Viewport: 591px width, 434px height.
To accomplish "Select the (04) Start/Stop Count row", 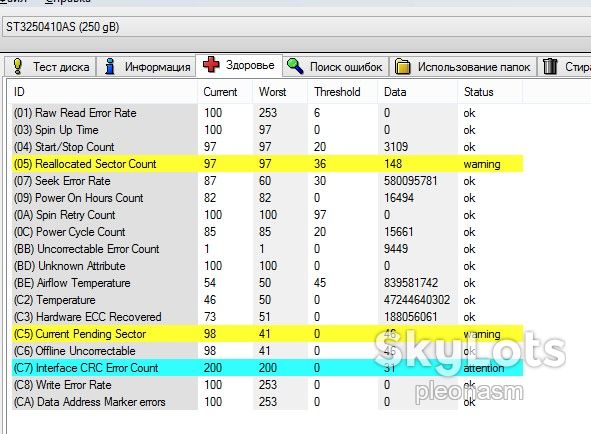I will point(268,147).
